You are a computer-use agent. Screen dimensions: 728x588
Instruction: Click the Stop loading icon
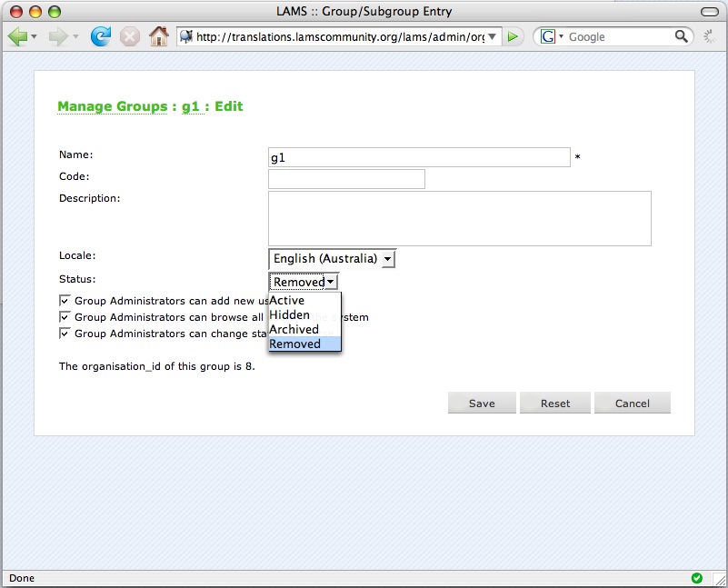129,36
